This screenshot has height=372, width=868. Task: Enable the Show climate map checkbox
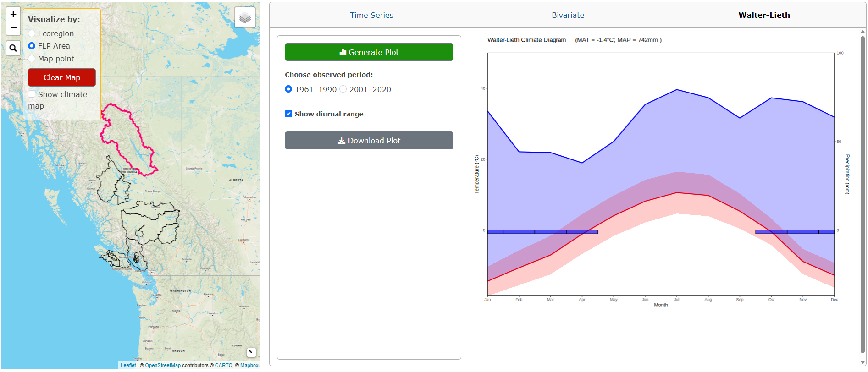32,94
